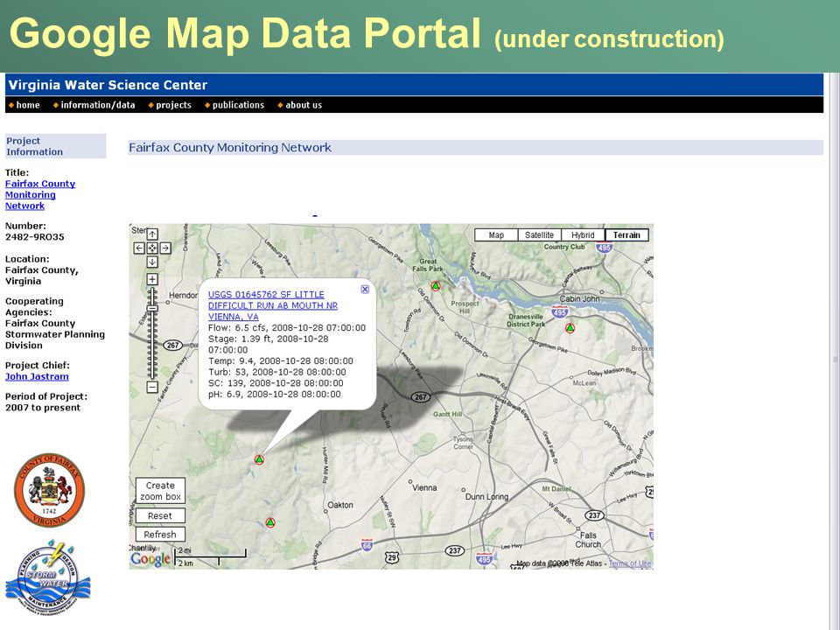The height and width of the screenshot is (630, 840).
Task: Click the Virginia Water Science Center header
Action: pyautogui.click(x=108, y=85)
